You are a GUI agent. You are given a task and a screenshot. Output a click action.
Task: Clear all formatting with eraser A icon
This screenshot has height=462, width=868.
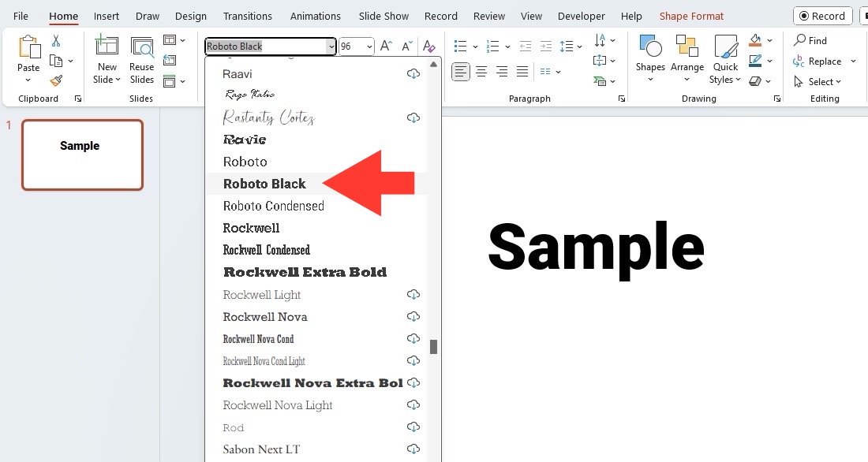429,46
